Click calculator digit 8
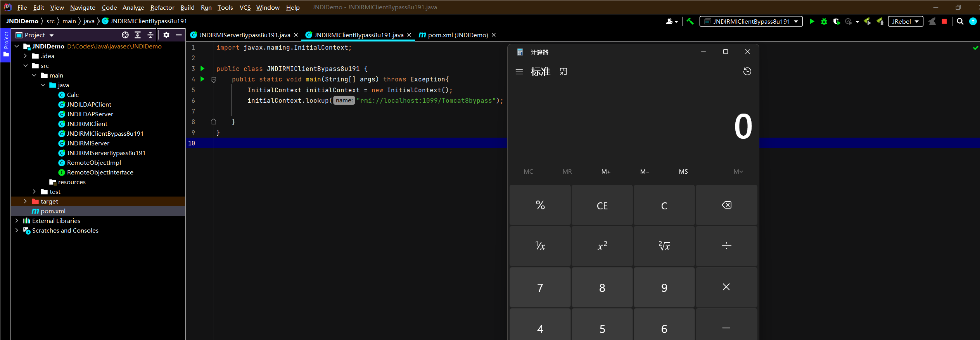980x340 pixels. point(602,287)
